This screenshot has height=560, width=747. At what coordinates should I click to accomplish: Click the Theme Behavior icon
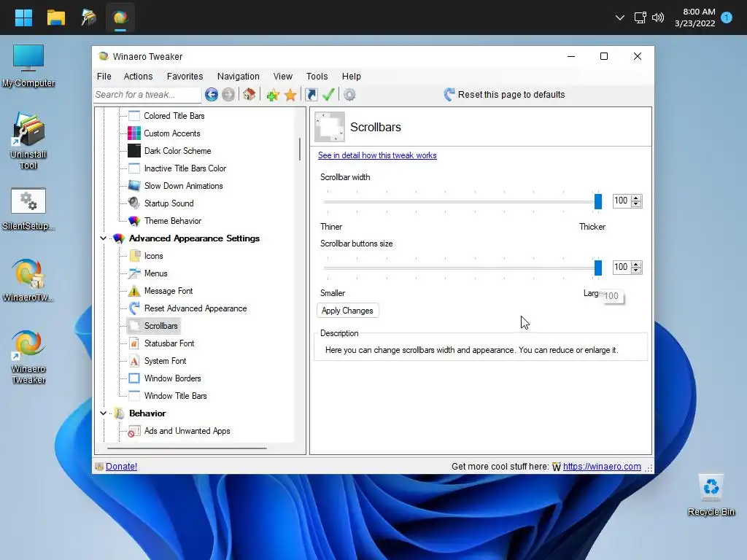coord(134,220)
